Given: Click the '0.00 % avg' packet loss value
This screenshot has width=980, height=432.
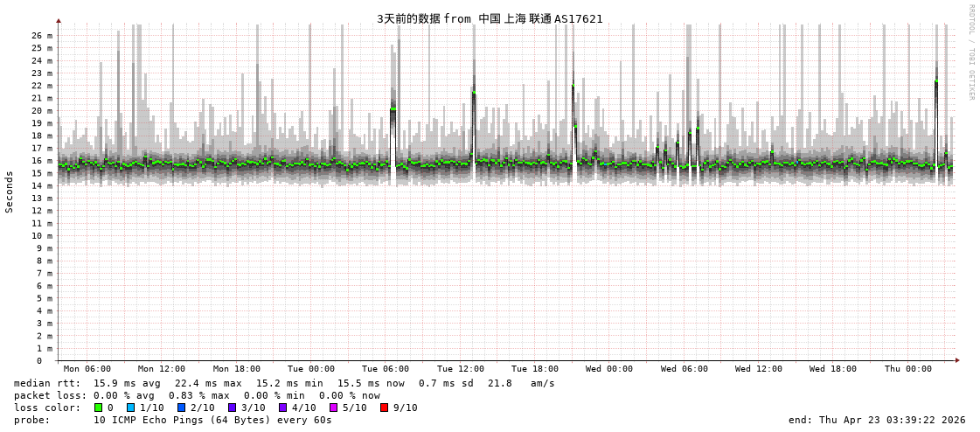Looking at the screenshot, I should tap(127, 396).
